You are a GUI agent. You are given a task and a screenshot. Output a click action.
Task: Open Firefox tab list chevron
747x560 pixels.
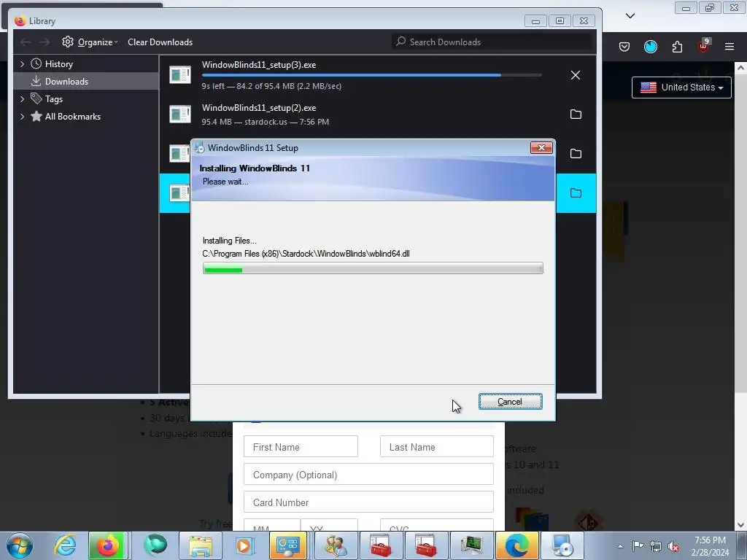click(630, 16)
